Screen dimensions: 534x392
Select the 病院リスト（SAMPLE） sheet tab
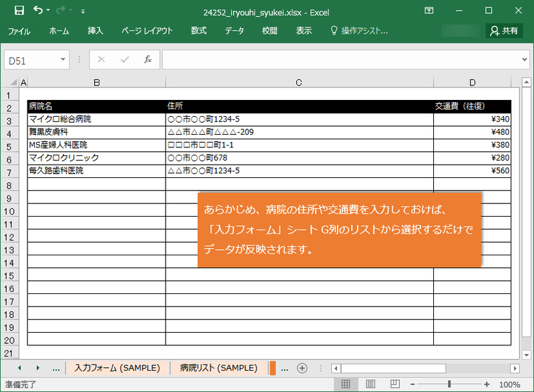point(219,368)
